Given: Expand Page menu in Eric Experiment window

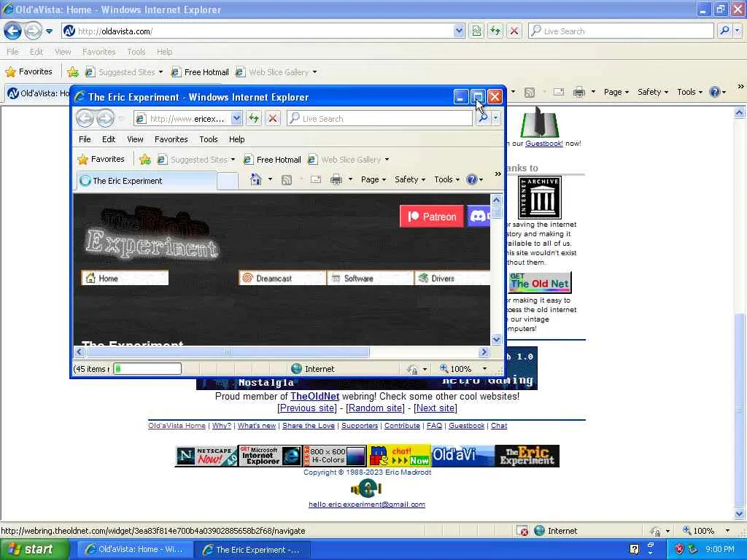Looking at the screenshot, I should click(373, 179).
